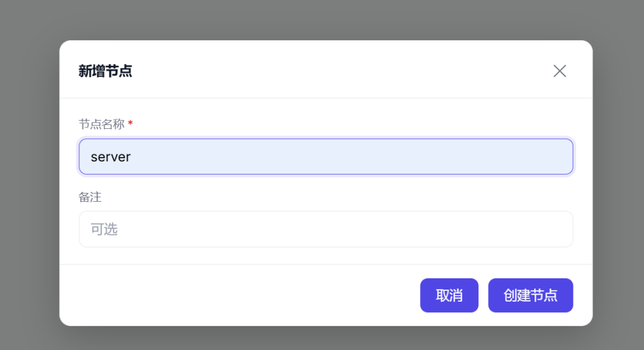Close the 新增节点 dialog with the X icon
Image resolution: width=644 pixels, height=350 pixels.
click(559, 71)
